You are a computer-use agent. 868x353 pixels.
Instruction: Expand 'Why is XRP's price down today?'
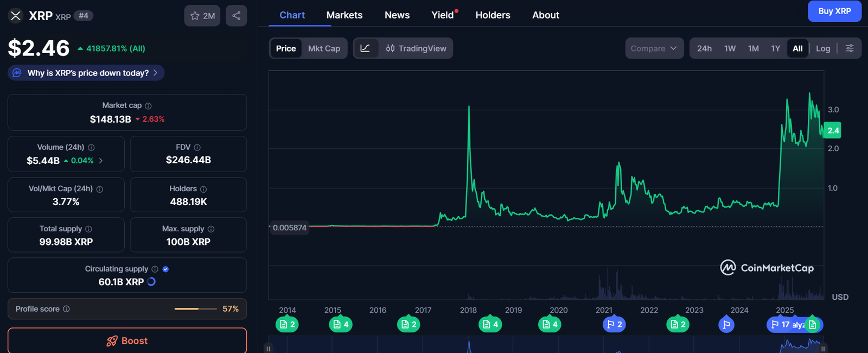click(x=87, y=73)
